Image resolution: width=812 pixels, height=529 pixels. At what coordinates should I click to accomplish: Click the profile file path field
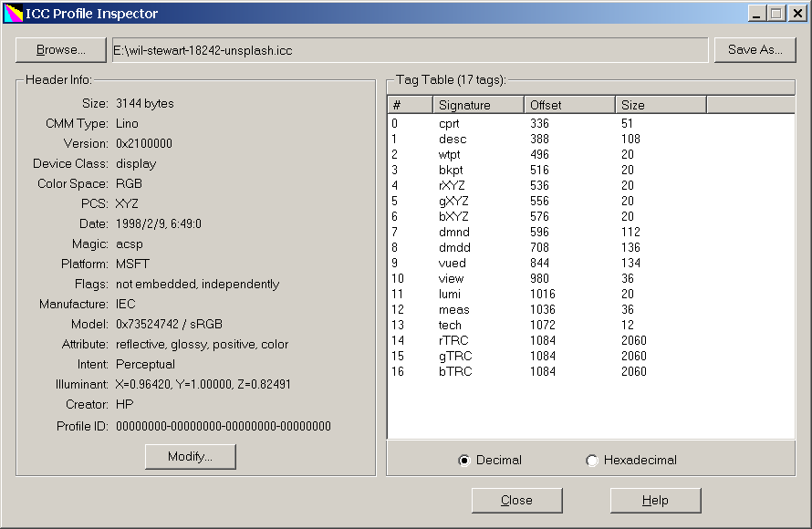pos(409,50)
